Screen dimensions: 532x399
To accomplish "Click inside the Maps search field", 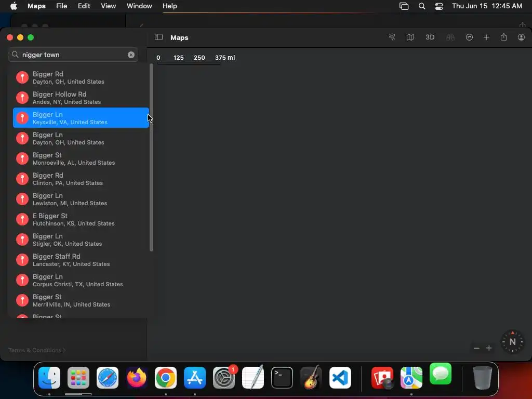I will (73, 55).
